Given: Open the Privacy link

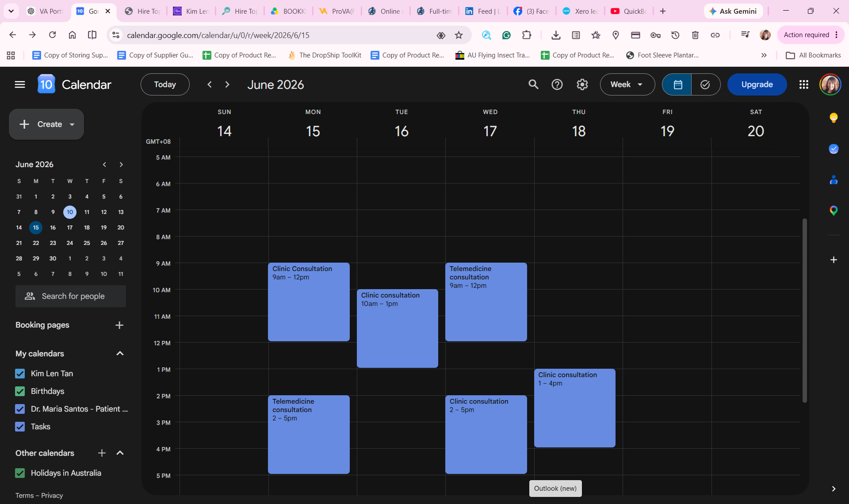Looking at the screenshot, I should 52,496.
